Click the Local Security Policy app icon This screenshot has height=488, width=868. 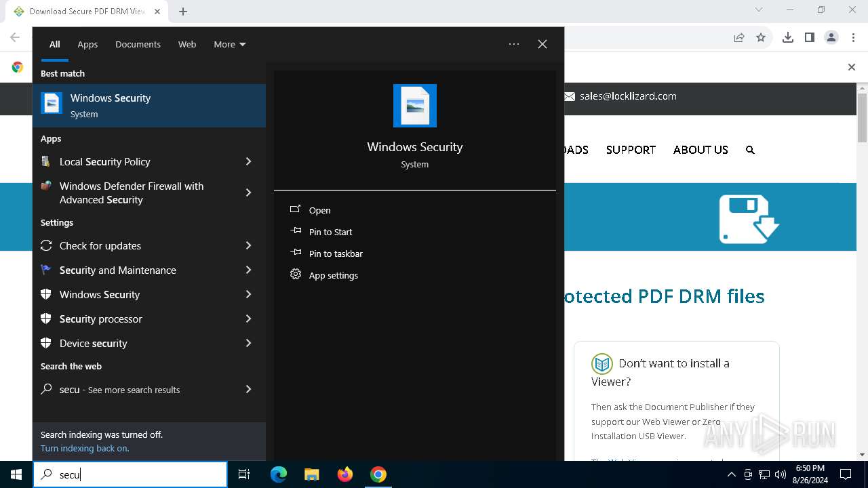click(x=45, y=161)
